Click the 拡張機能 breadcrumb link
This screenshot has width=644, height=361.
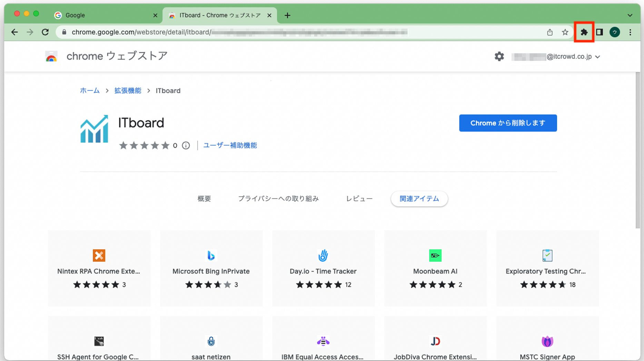click(x=128, y=91)
